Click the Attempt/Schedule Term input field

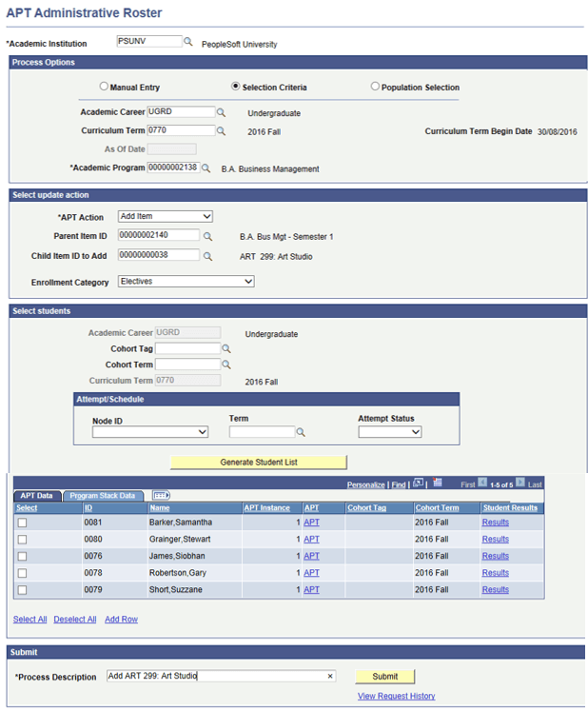(262, 432)
